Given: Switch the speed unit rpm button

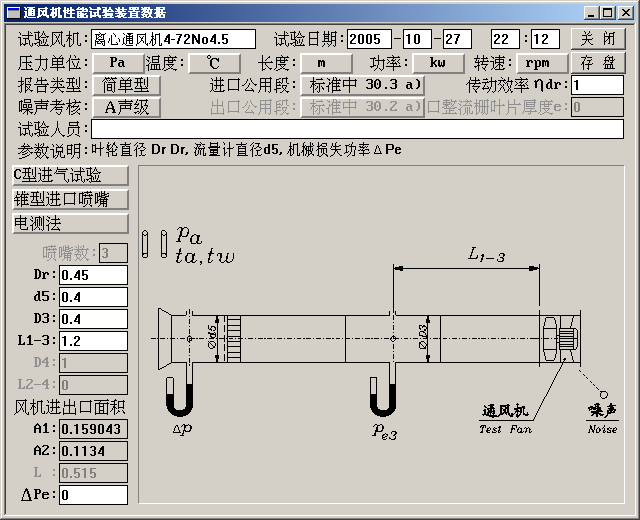Looking at the screenshot, I should point(540,62).
